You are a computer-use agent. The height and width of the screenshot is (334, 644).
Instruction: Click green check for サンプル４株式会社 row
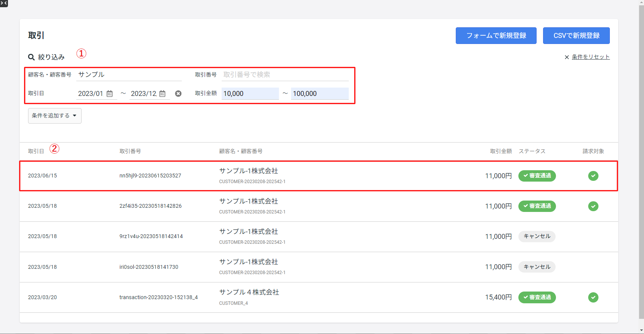pos(593,297)
